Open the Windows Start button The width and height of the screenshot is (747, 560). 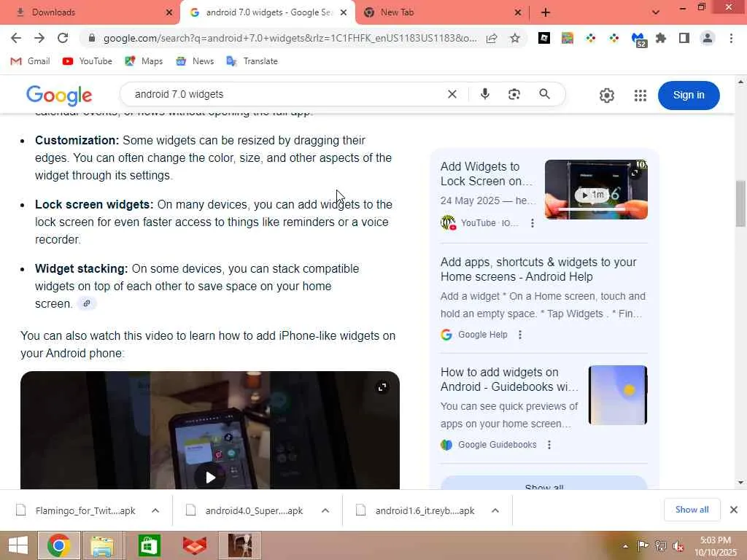click(x=18, y=545)
